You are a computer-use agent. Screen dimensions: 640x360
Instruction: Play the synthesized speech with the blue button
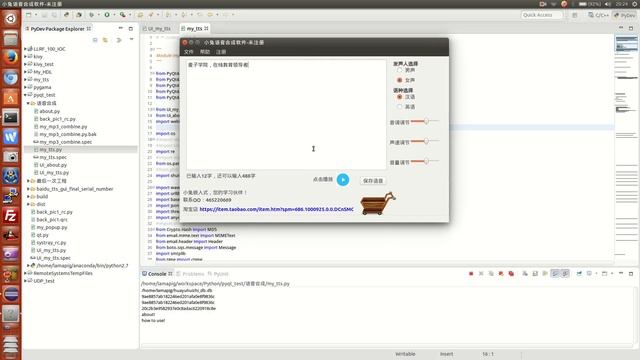343,180
